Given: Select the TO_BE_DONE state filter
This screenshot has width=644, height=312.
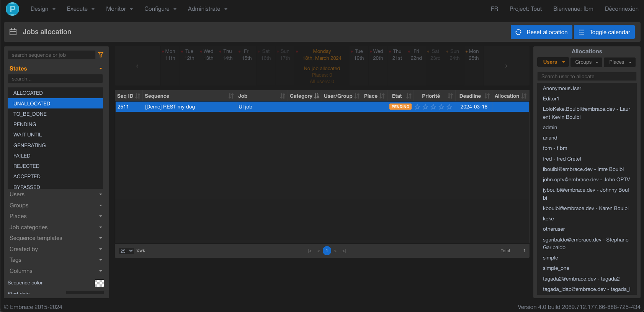Looking at the screenshot, I should 56,114.
